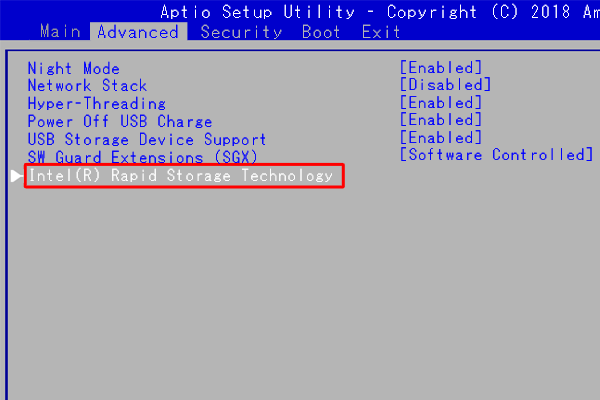Highlight the Network Stack setting label

click(87, 86)
